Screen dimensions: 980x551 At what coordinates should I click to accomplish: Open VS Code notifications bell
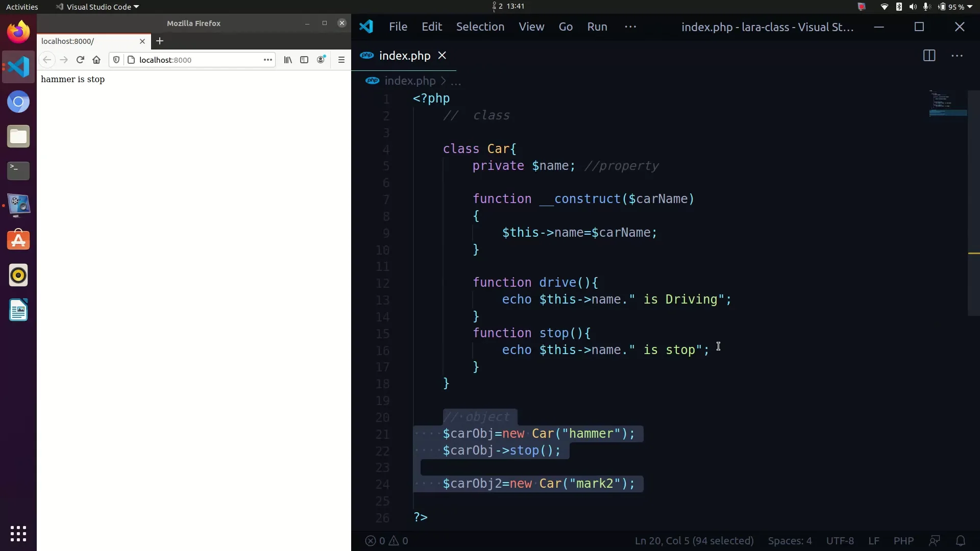tap(962, 541)
